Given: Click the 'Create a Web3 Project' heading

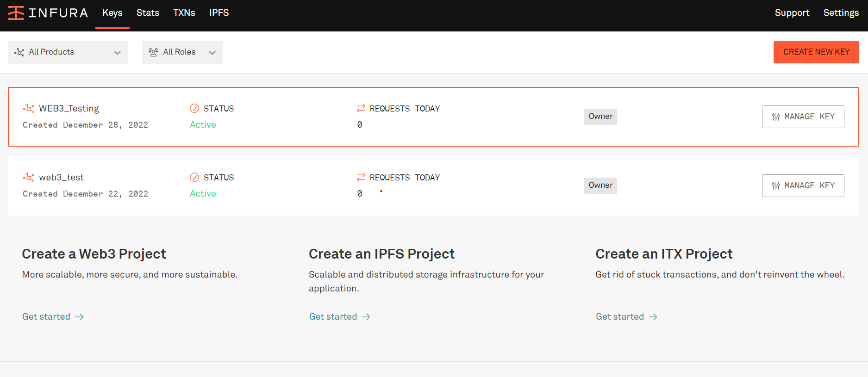Looking at the screenshot, I should point(94,254).
